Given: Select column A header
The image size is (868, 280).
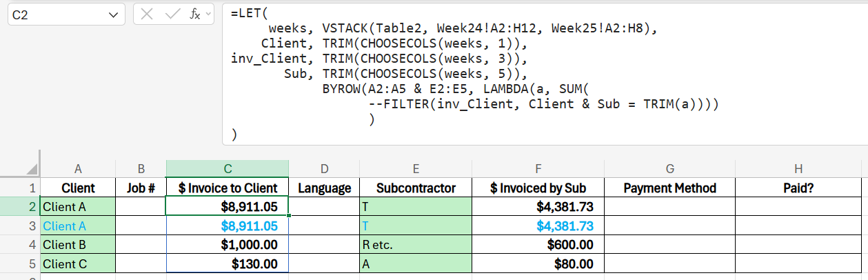Looking at the screenshot, I should [x=78, y=170].
